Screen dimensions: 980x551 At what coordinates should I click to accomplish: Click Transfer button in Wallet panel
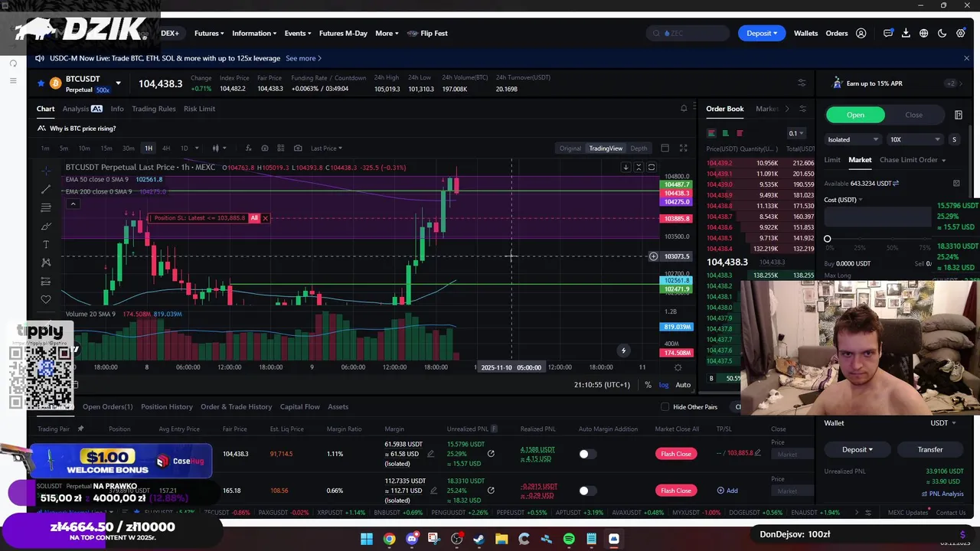tap(930, 450)
